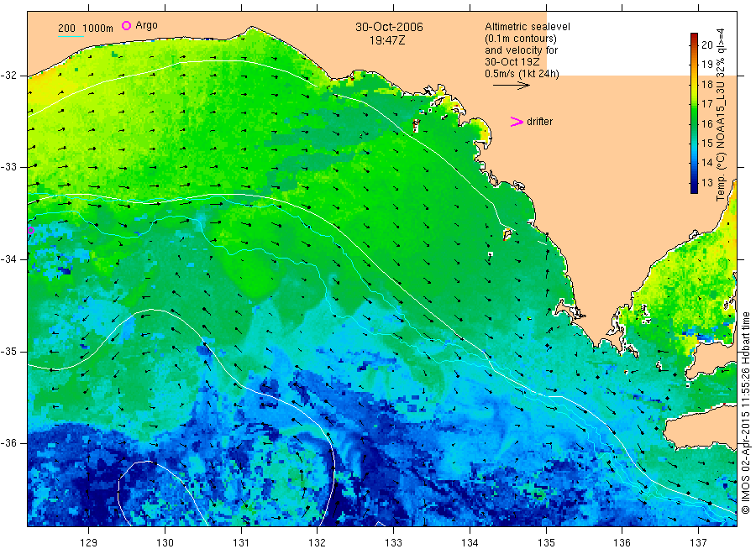Screen dimensions: 756x554
Task: Click the '200 1000m' depth contour label
Action: [x=86, y=29]
